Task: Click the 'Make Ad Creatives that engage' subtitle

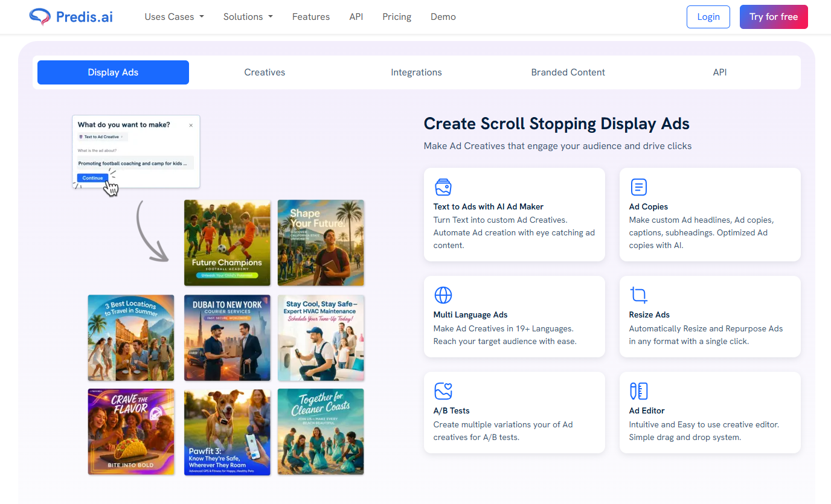Action: (558, 146)
